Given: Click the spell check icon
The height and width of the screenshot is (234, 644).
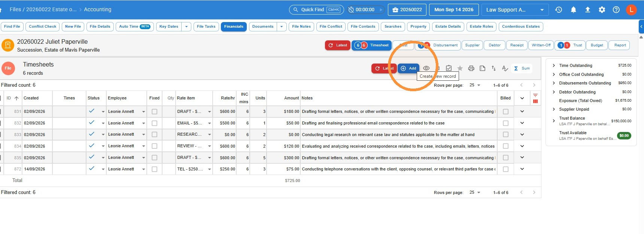Looking at the screenshot, I should [505, 68].
